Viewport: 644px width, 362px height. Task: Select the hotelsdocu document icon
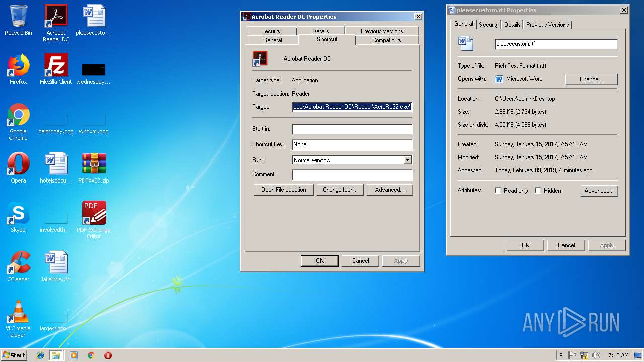pyautogui.click(x=56, y=168)
